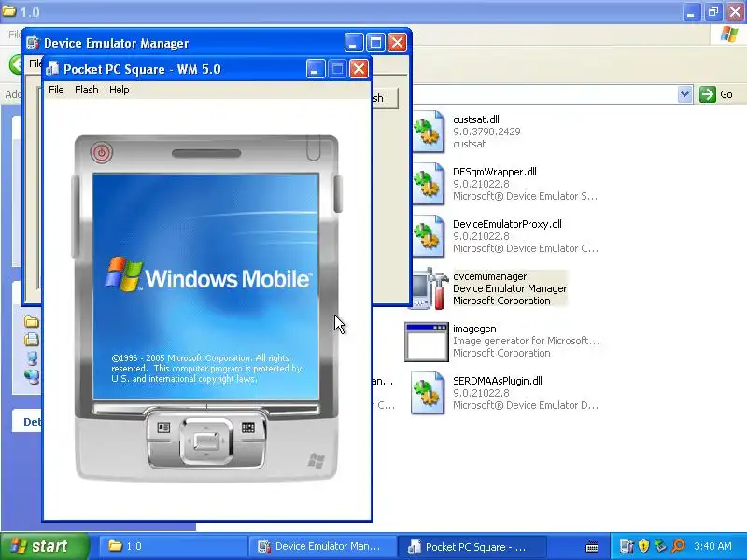Click the Windows flag logo on device skin
747x560 pixels.
pos(316,461)
